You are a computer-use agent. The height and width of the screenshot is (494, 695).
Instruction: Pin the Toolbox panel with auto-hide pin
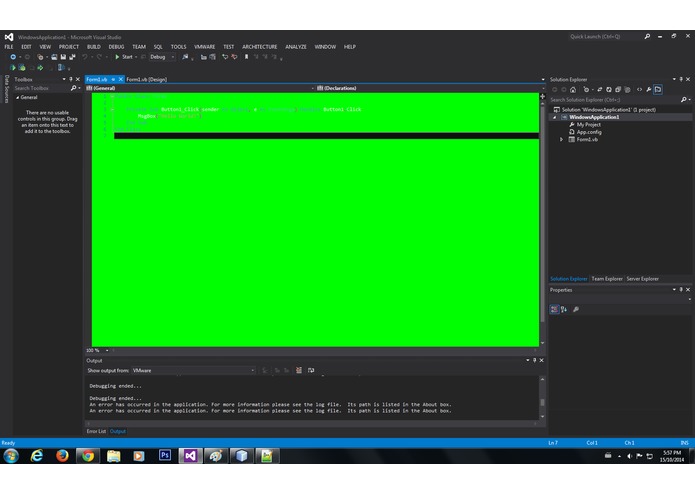[70, 79]
